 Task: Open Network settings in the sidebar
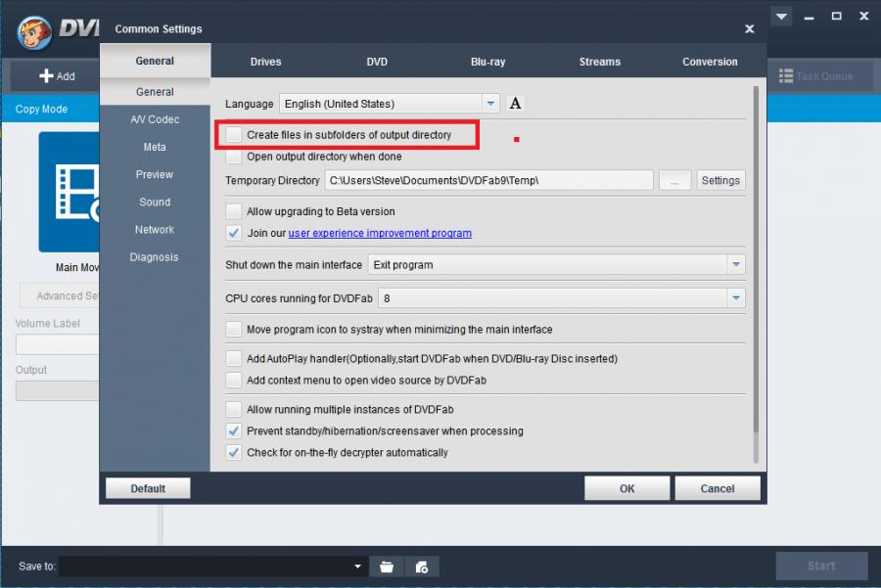coord(155,230)
